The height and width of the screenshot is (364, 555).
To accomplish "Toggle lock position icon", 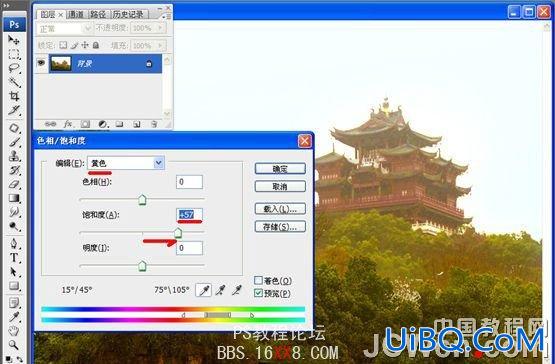I will 85,45.
